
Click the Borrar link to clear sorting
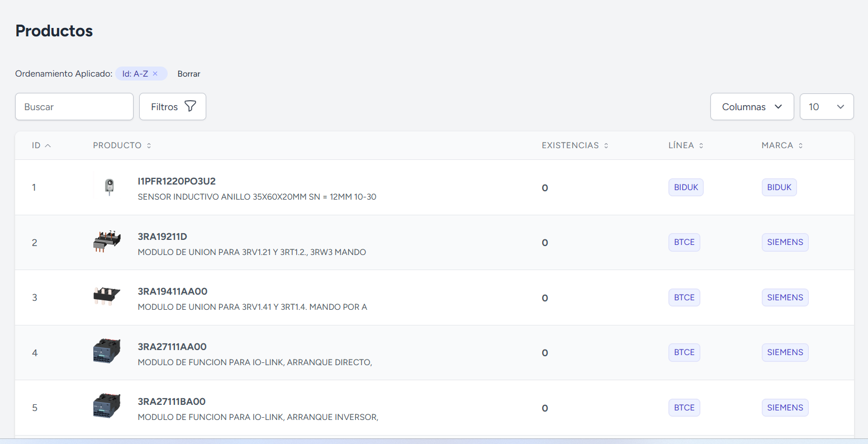[189, 74]
